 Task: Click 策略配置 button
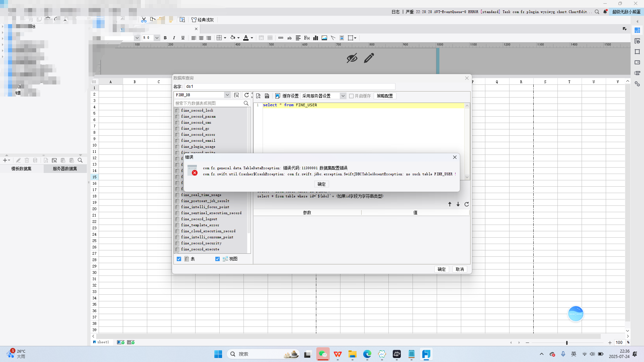coord(385,96)
